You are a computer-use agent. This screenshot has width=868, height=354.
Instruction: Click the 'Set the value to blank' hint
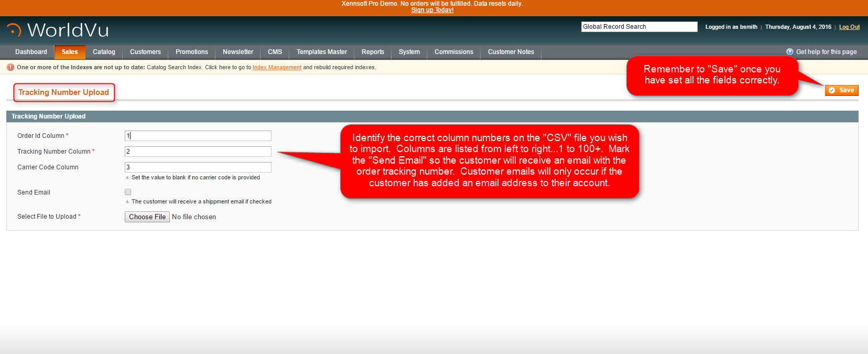196,177
